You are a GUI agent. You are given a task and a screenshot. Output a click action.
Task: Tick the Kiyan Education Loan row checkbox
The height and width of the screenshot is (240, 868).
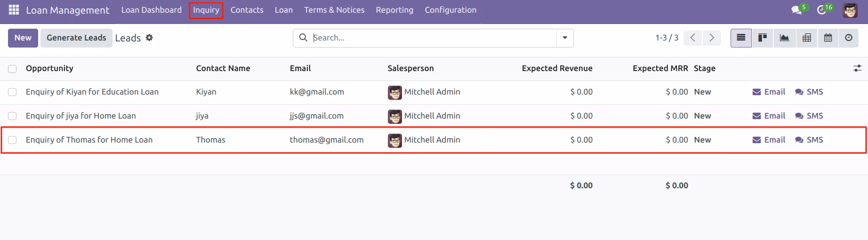click(12, 92)
